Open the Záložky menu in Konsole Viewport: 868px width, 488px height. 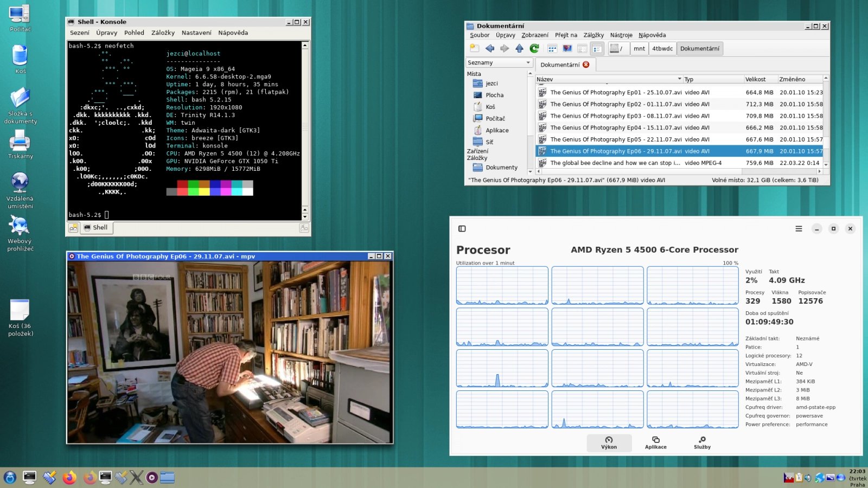[x=163, y=33]
